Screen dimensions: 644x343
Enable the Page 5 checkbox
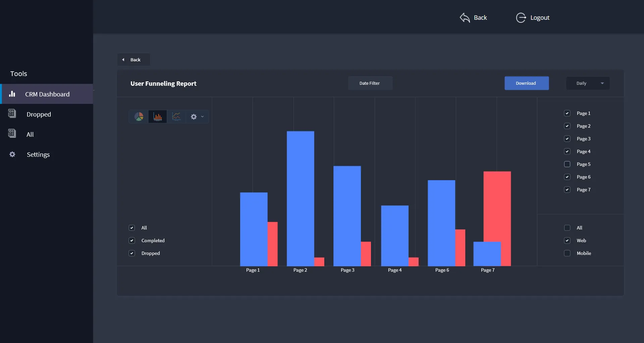tap(567, 164)
